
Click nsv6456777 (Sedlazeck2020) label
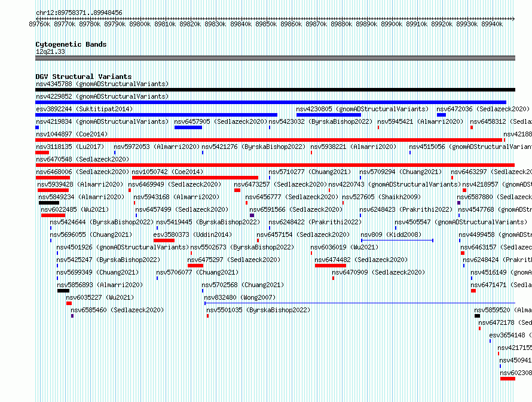[292, 197]
